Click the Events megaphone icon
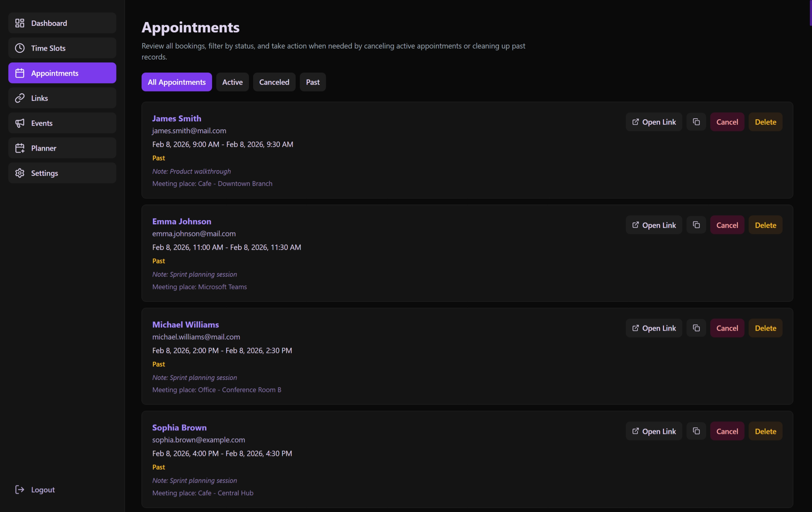812x512 pixels. 20,123
